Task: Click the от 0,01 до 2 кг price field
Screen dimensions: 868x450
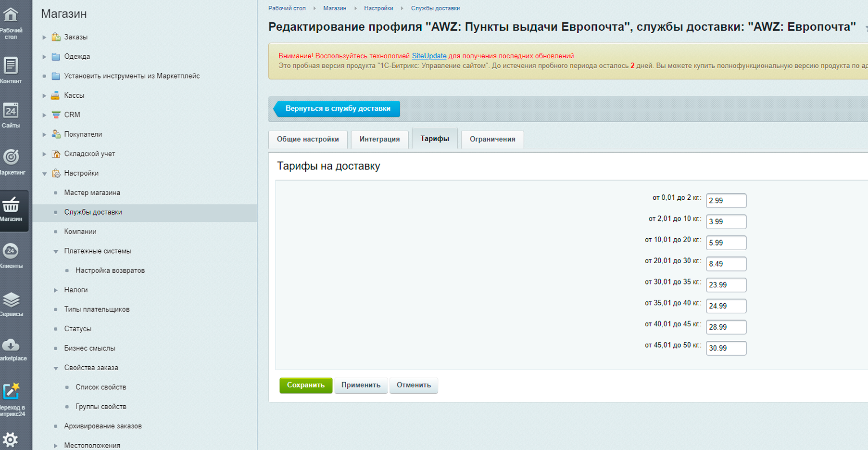Action: [x=726, y=201]
